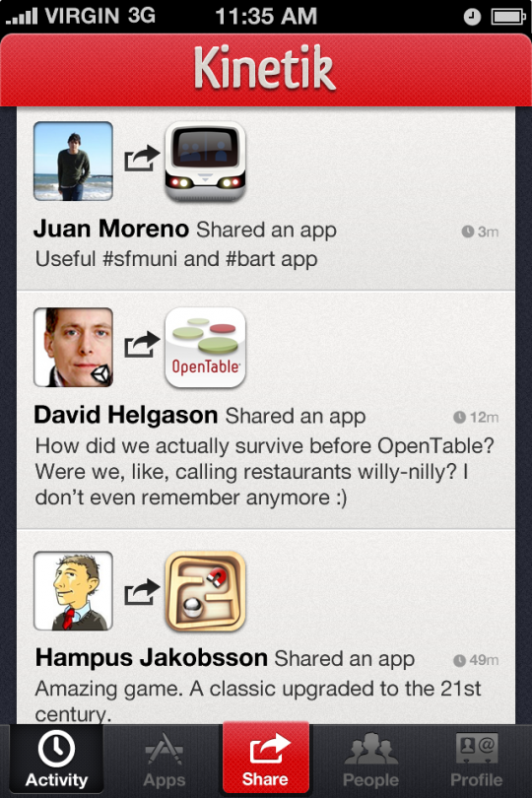
Task: Switch to the Profile tab
Action: point(476,760)
